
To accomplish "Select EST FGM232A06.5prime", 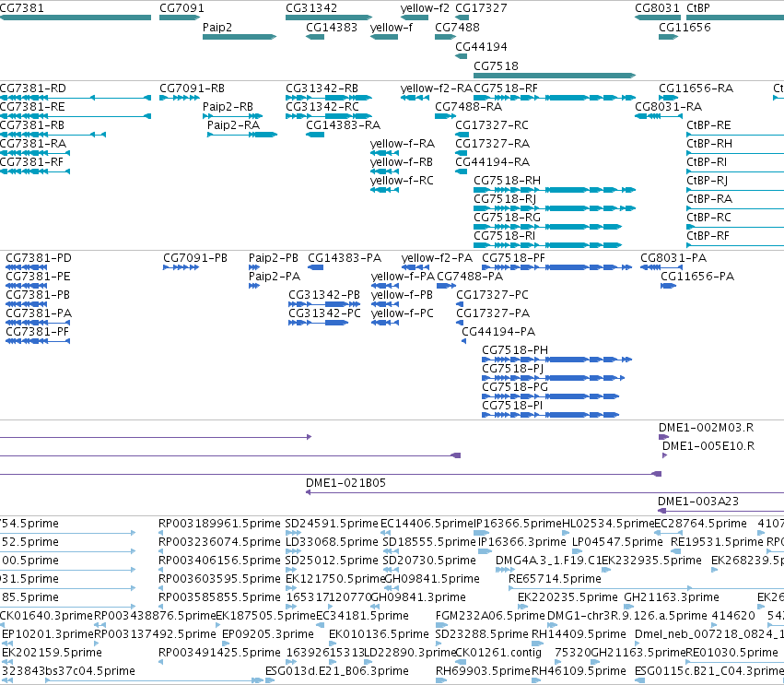I will pos(490,616).
